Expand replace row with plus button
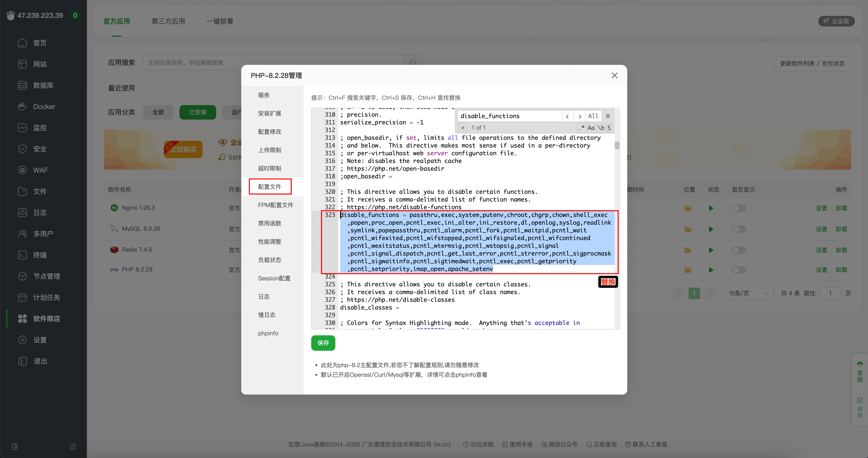The width and height of the screenshot is (868, 458). click(x=463, y=128)
